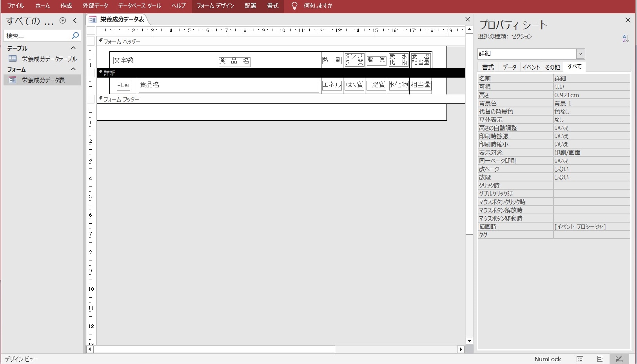
Task: Select the 食品名 text box in detail
Action: [229, 86]
